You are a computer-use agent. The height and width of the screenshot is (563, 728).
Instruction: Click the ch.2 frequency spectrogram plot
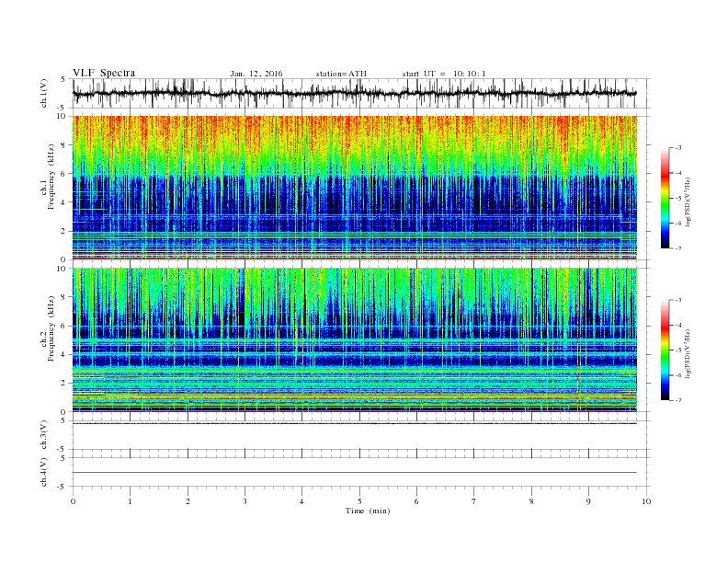[x=355, y=339]
